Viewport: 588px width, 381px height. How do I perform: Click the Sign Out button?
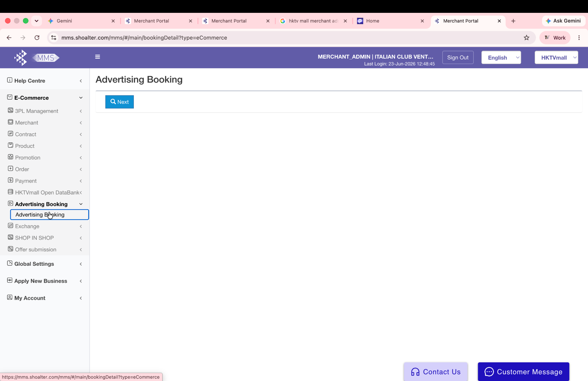point(458,58)
